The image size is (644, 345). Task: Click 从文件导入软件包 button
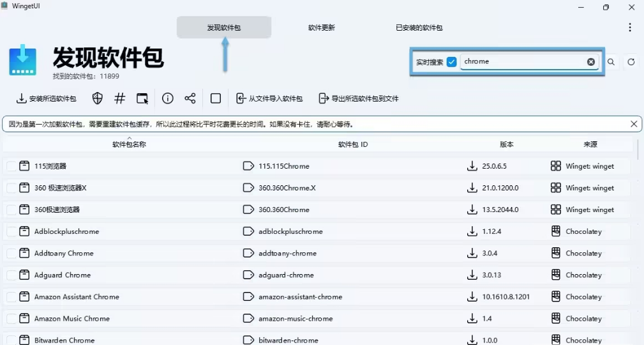269,98
